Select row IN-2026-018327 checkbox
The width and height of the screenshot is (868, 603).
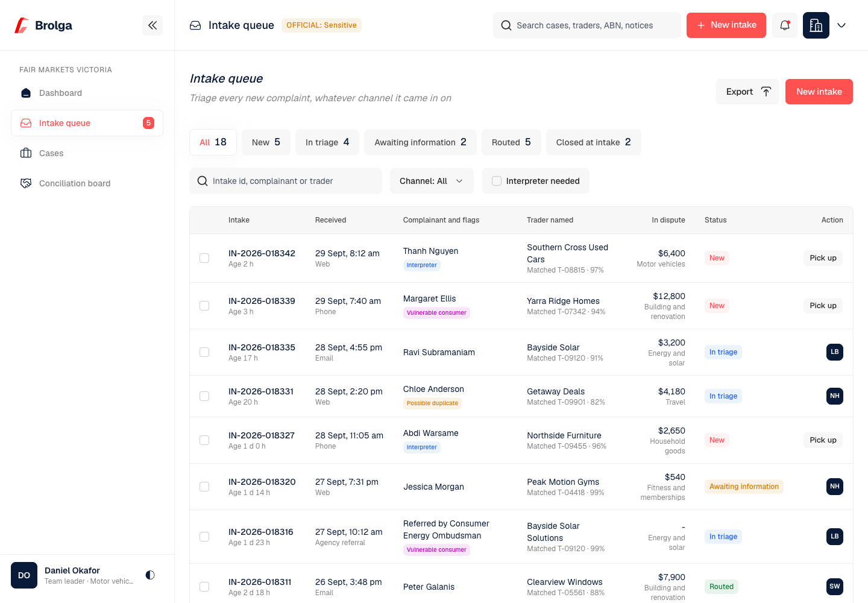point(204,440)
